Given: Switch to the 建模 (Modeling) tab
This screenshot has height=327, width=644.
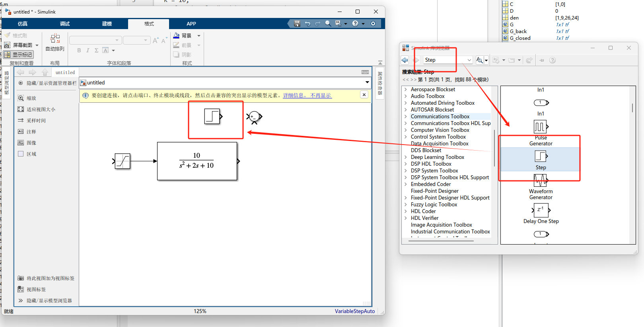Looking at the screenshot, I should click(107, 24).
